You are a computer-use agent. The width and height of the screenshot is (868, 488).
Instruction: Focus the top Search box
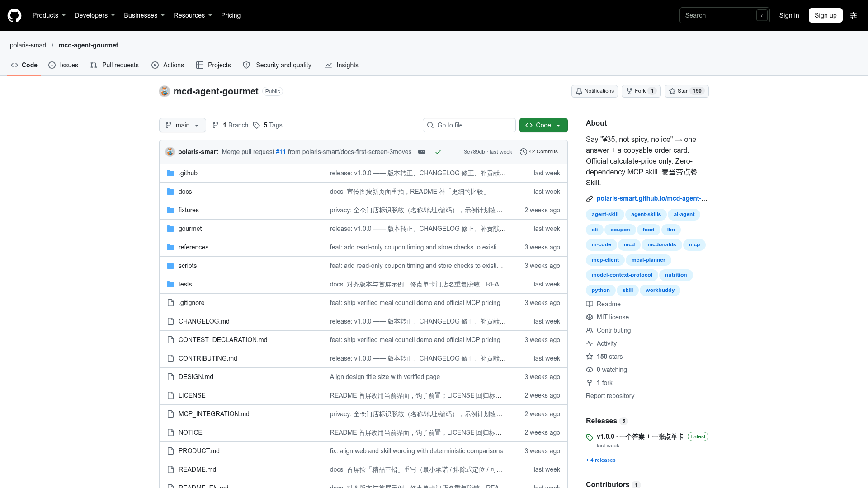point(724,15)
